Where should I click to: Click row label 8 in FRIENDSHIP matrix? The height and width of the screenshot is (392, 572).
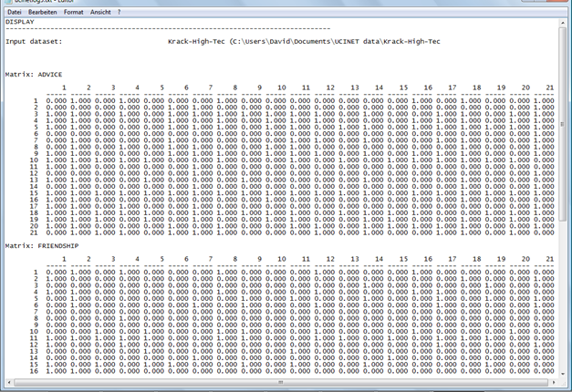coord(36,318)
